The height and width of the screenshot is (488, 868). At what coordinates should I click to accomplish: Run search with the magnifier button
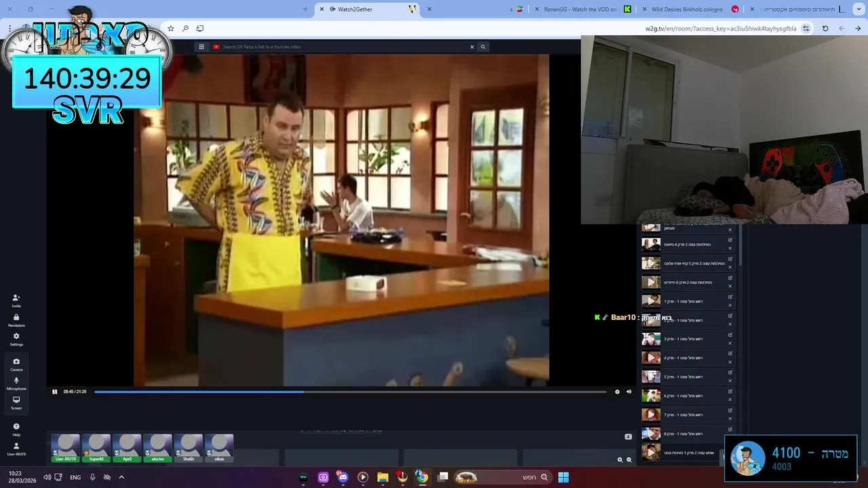(x=483, y=47)
